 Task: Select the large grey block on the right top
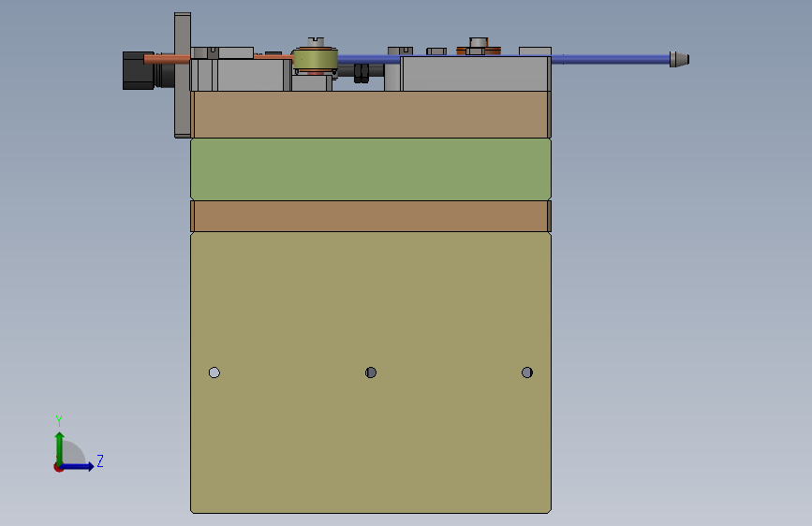click(x=476, y=74)
